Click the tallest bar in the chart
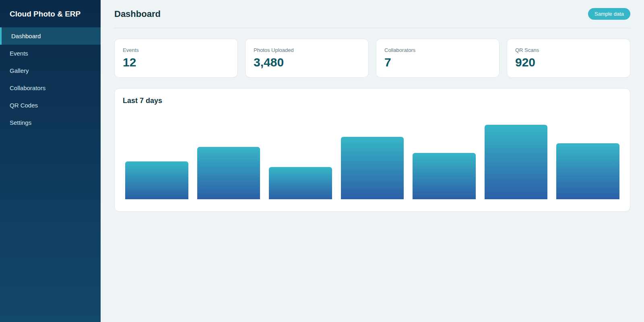 (x=516, y=162)
